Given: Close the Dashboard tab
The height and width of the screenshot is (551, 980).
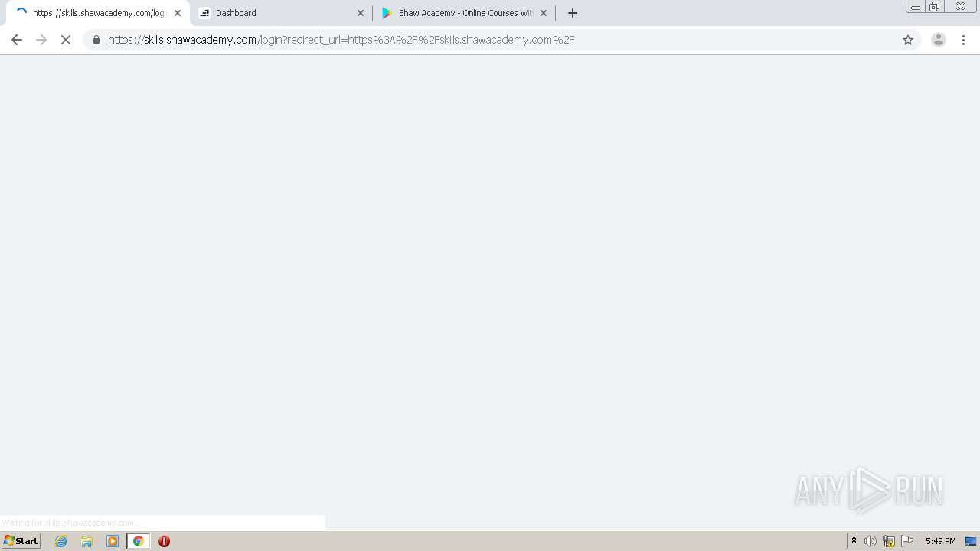Looking at the screenshot, I should 361,13.
